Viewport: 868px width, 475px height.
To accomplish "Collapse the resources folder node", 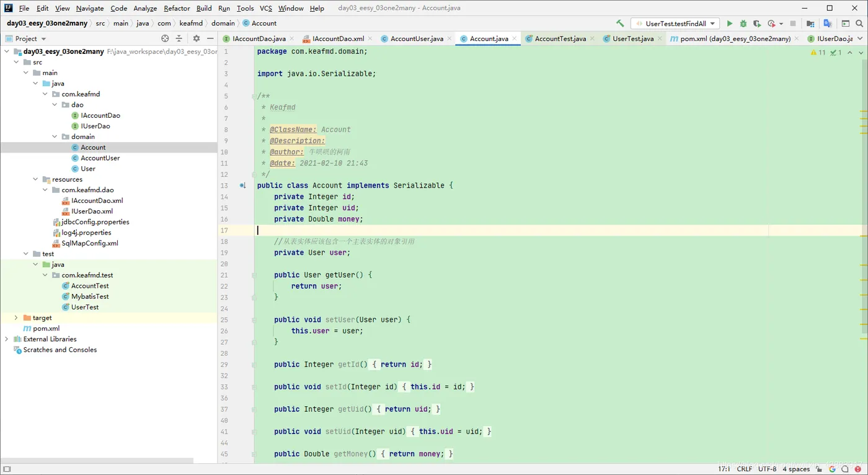I will 35,179.
